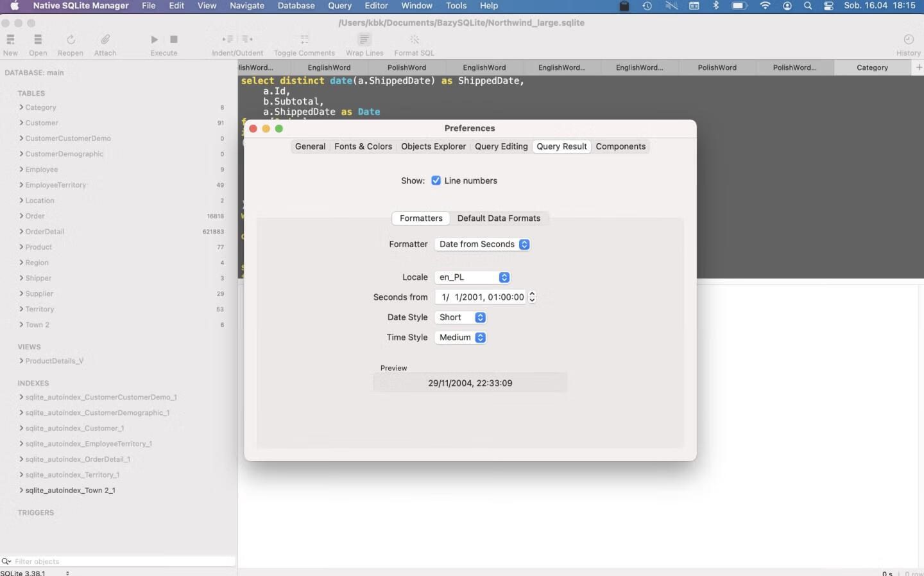924x576 pixels.
Task: Open the Locale en_PL dropdown
Action: 472,277
